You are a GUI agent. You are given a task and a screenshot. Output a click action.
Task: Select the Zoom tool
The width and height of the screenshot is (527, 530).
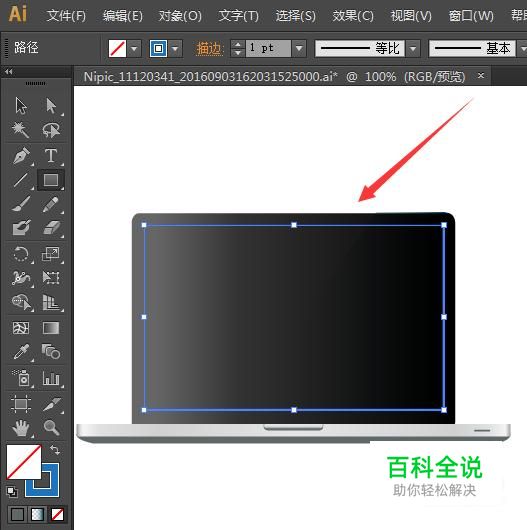coord(51,428)
